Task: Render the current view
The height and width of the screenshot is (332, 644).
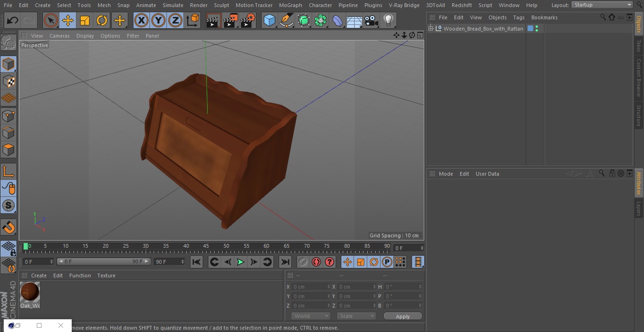Action: point(214,21)
